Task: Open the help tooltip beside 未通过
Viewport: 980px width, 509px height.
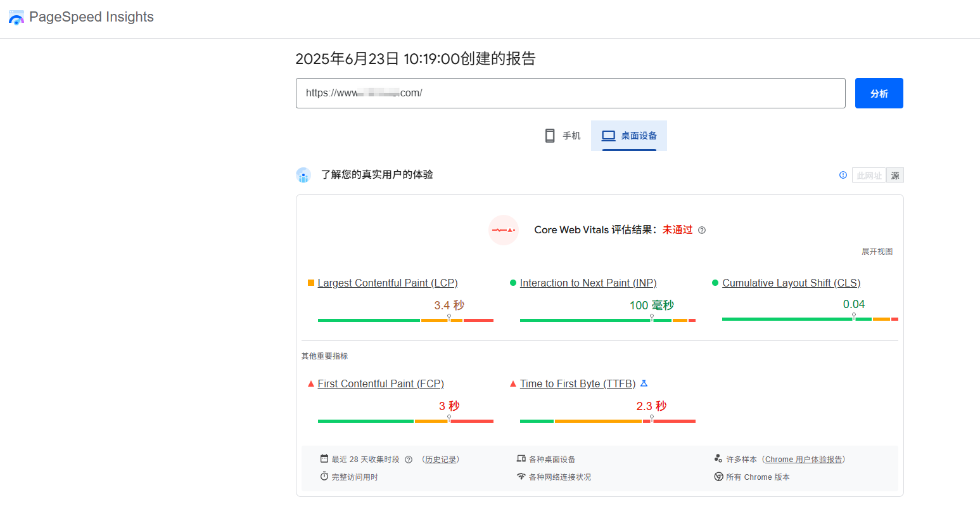Action: [702, 230]
